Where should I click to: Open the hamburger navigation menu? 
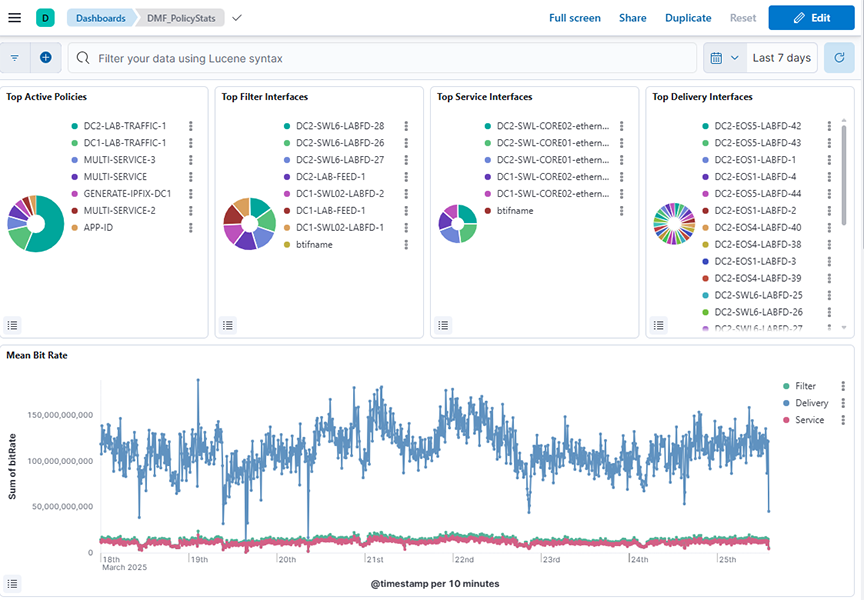14,18
